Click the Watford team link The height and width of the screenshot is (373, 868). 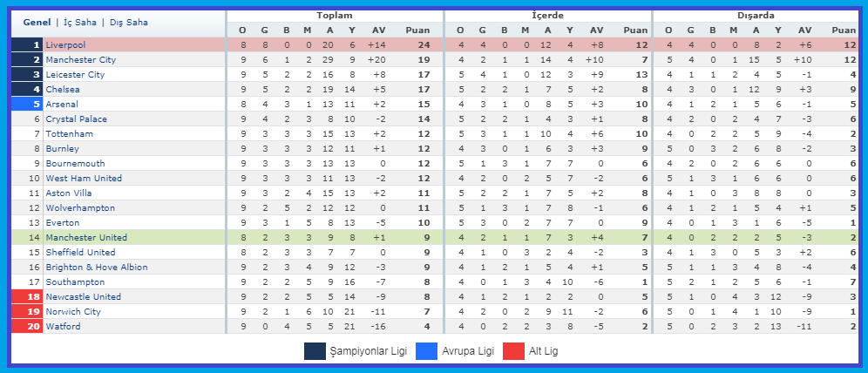[63, 327]
